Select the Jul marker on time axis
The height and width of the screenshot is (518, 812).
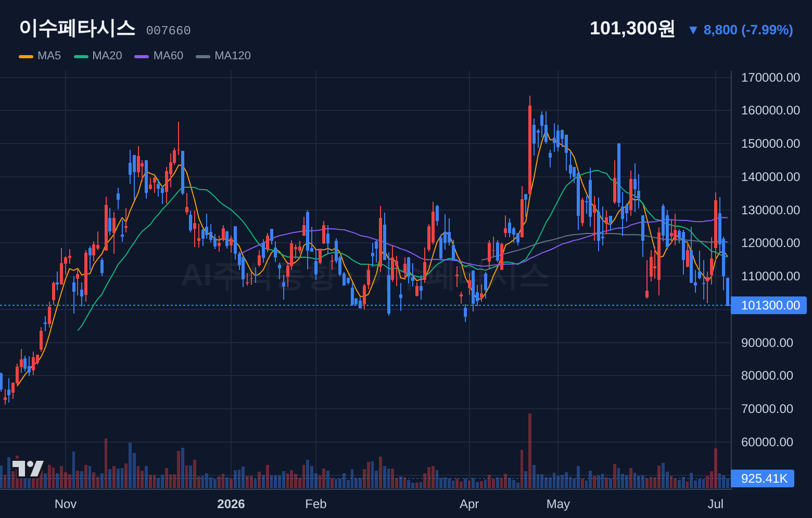pyautogui.click(x=716, y=504)
